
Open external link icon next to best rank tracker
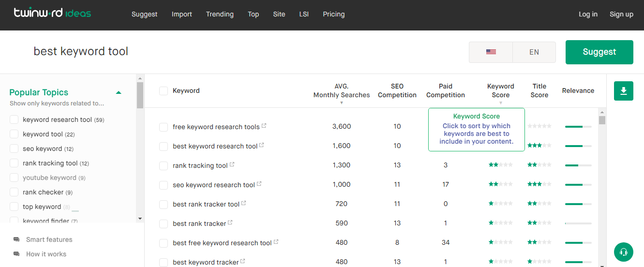[x=230, y=222]
